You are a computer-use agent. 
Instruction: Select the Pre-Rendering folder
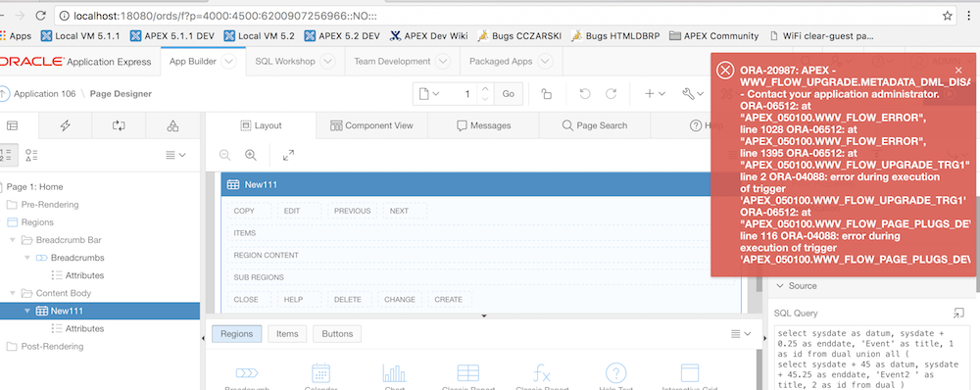tap(50, 205)
